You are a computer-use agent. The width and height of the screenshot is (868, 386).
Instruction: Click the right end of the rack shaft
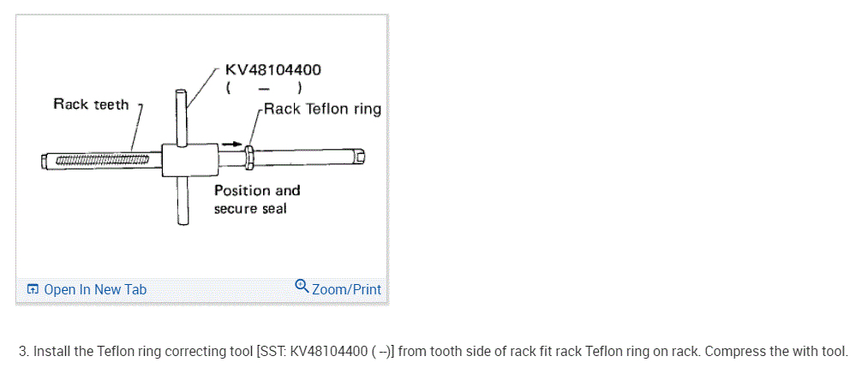(x=360, y=157)
